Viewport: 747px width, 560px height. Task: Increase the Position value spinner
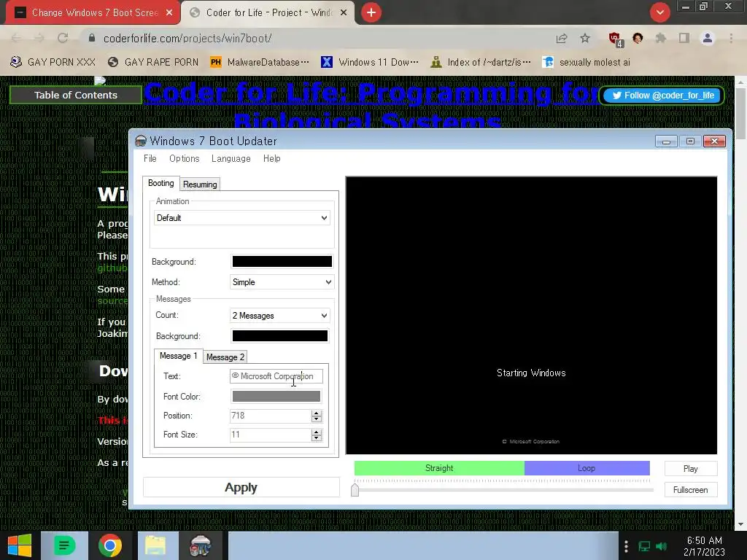point(317,413)
